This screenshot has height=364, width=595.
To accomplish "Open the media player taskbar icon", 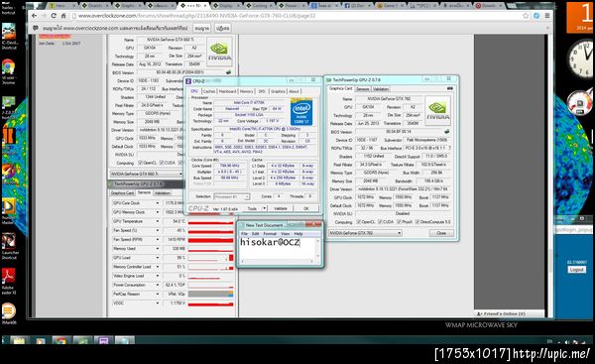I will (41, 340).
